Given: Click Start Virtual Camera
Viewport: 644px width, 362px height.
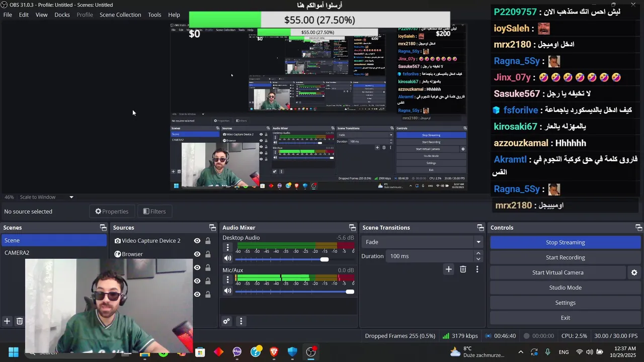Looking at the screenshot, I should (557, 273).
